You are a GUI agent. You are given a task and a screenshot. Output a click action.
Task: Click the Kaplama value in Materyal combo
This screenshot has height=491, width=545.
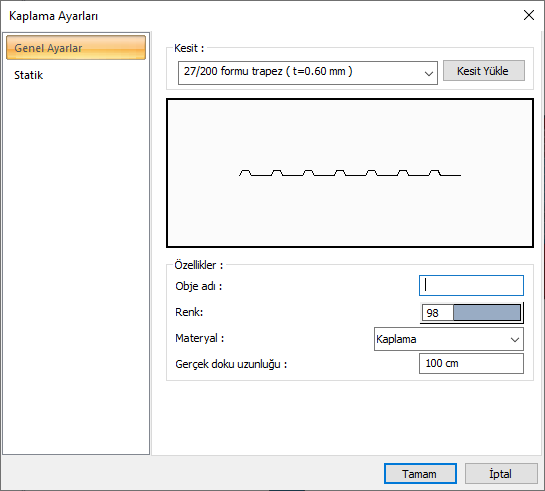[x=396, y=339]
